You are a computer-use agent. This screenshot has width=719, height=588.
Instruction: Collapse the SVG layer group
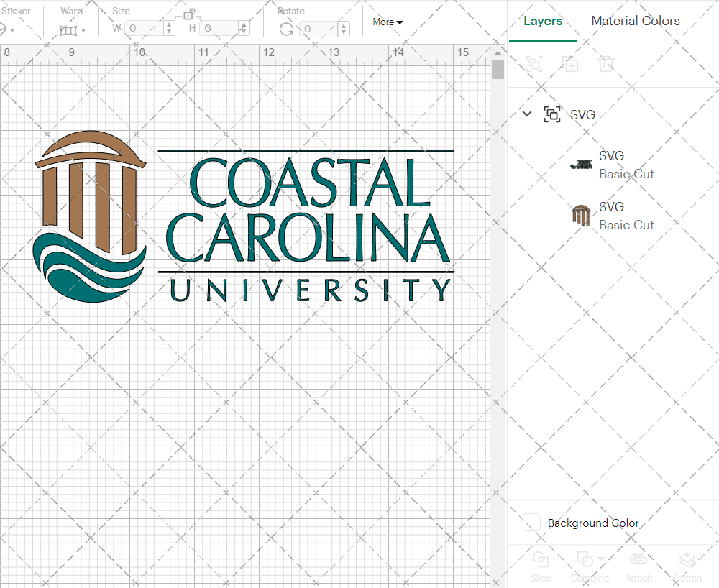[x=527, y=114]
